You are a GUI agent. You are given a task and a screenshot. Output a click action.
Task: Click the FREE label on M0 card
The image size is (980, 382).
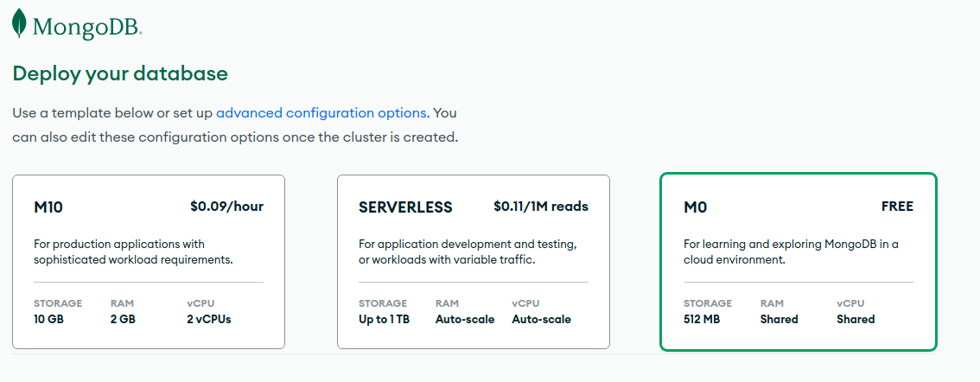[x=897, y=207]
